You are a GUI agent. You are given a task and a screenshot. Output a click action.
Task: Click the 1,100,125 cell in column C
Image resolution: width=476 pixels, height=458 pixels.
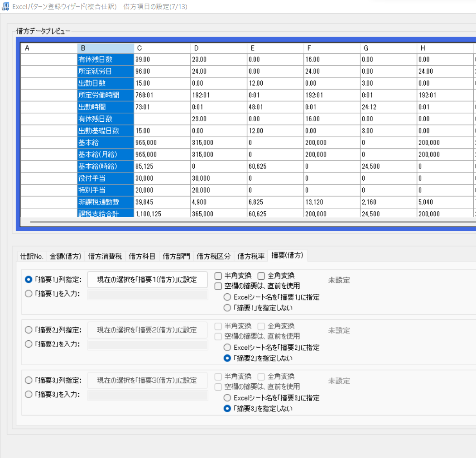pos(162,213)
